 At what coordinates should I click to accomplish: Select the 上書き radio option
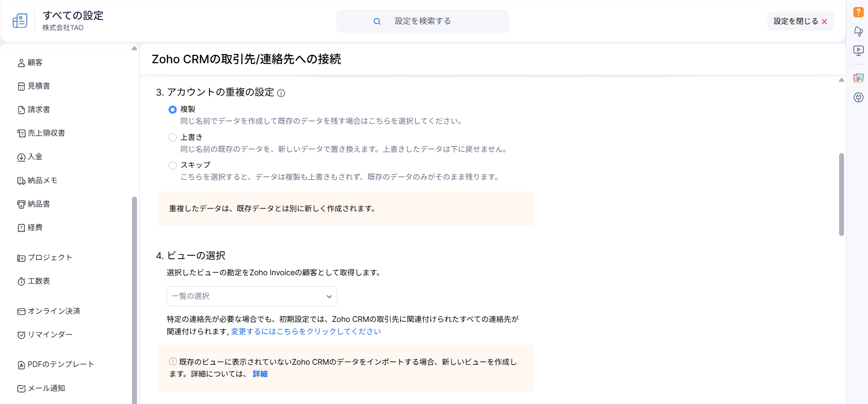[172, 138]
